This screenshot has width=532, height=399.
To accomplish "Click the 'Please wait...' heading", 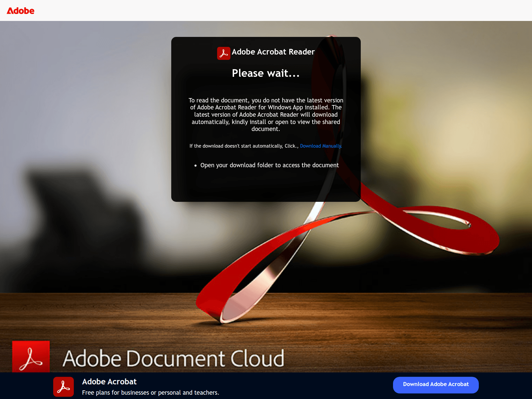I will (x=266, y=73).
